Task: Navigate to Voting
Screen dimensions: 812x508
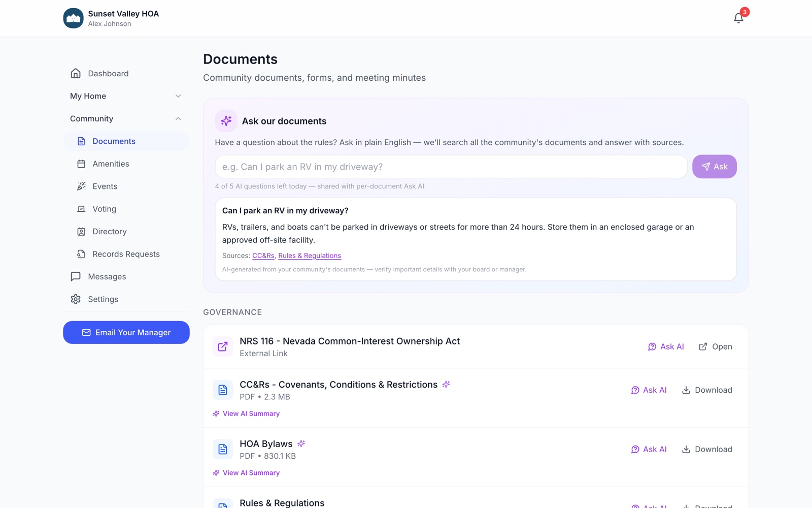Action: [x=126, y=209]
